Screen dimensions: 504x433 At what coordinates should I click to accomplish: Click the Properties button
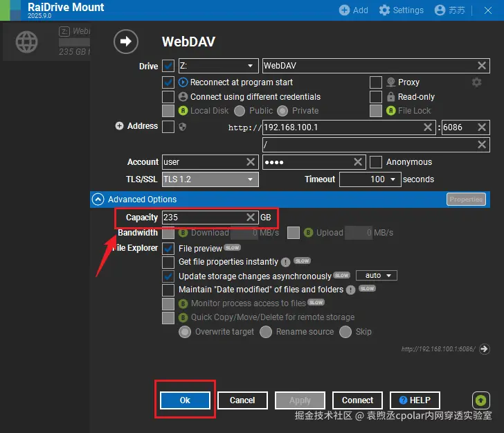pyautogui.click(x=466, y=200)
